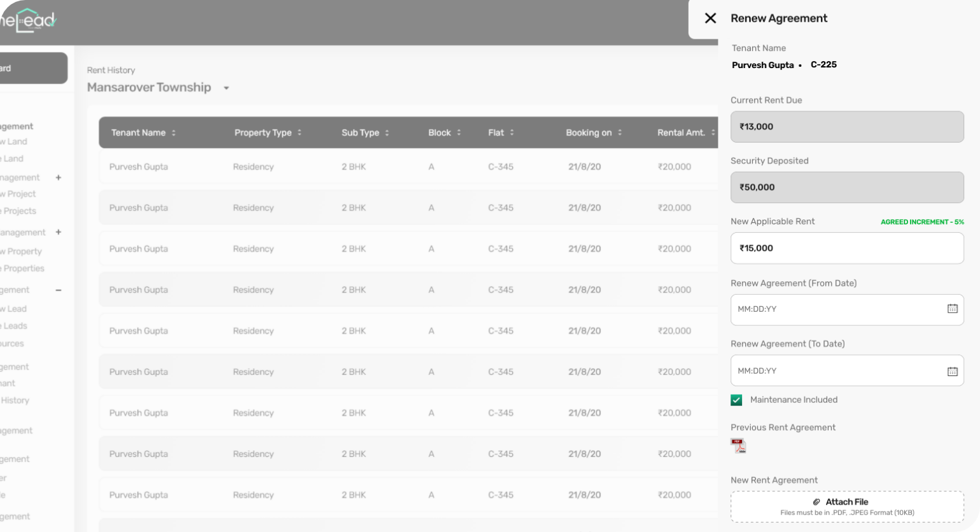Sort by Booking on column

point(619,132)
